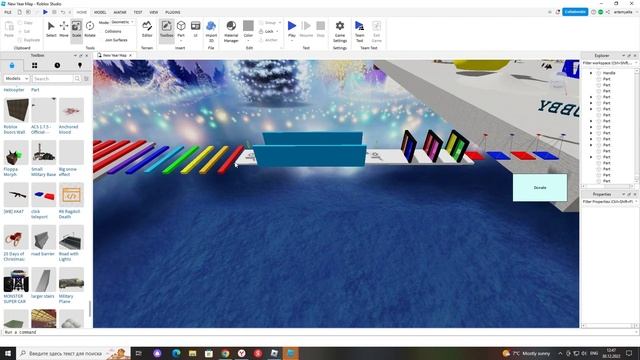Choose the Select tool in ribbon
This screenshot has height=360, width=640.
[51, 29]
